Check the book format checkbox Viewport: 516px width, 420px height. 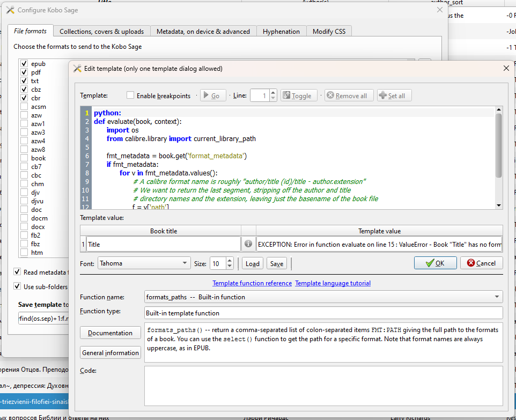pyautogui.click(x=24, y=158)
